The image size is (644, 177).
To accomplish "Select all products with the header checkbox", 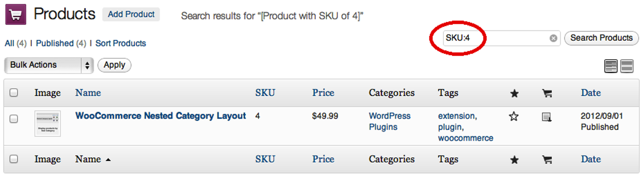I will [x=14, y=93].
